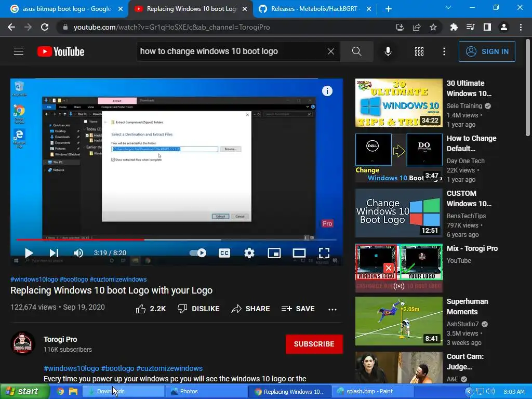Open tab search chevron
The image size is (532, 399).
(448, 7)
